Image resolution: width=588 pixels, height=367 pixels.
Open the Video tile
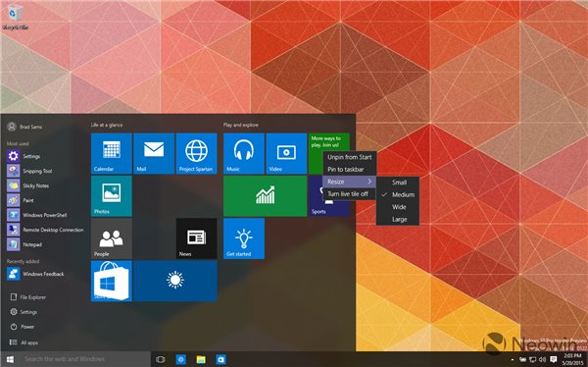[286, 153]
